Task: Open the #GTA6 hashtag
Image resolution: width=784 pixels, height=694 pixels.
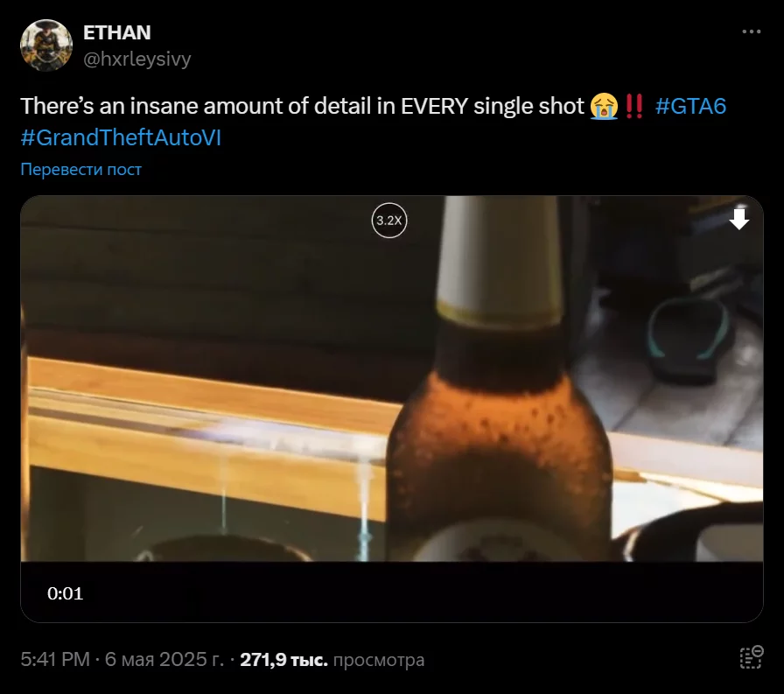Action: 690,106
